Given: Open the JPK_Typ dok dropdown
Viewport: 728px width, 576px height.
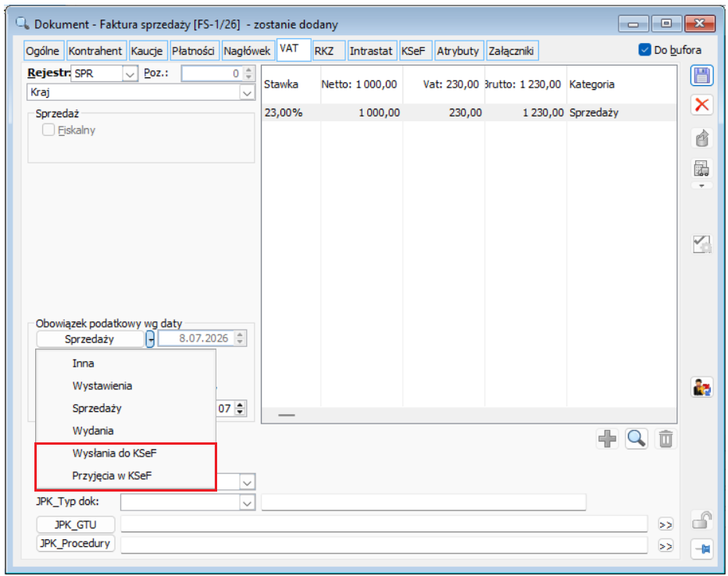Looking at the screenshot, I should click(247, 502).
